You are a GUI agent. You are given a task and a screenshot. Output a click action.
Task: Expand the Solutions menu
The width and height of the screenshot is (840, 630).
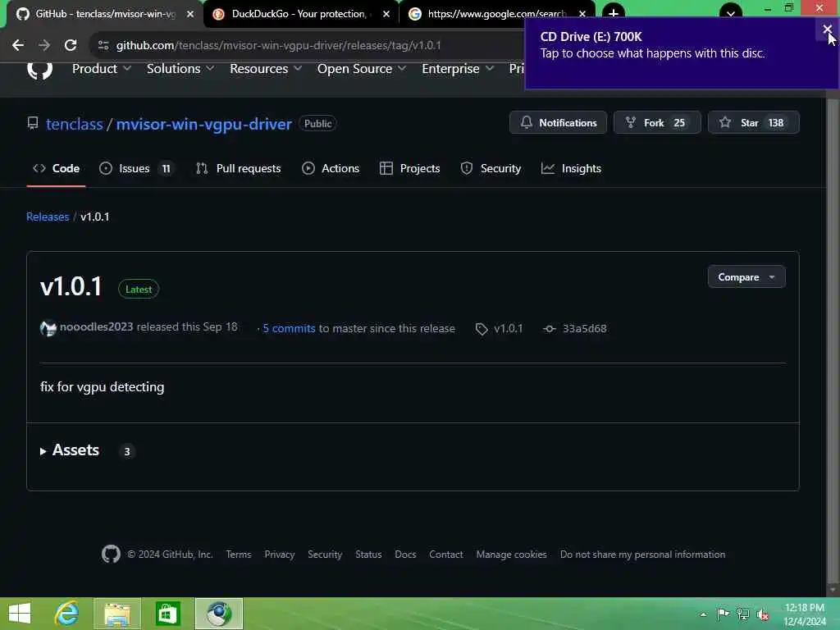click(x=180, y=69)
